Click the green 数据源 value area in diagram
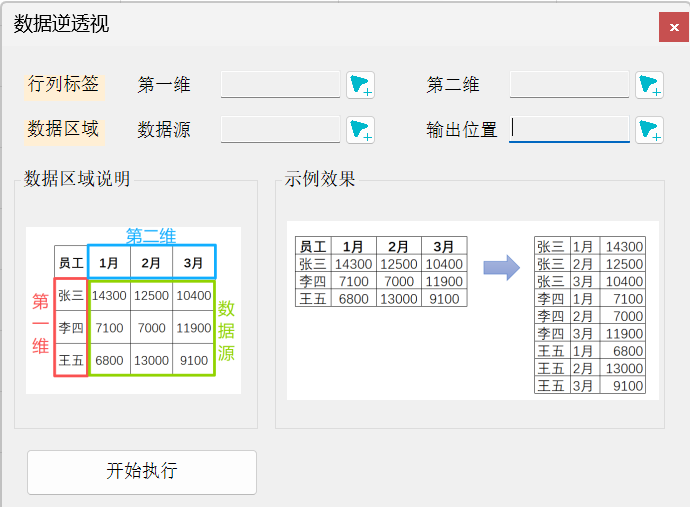The image size is (690, 507). pyautogui.click(x=151, y=328)
